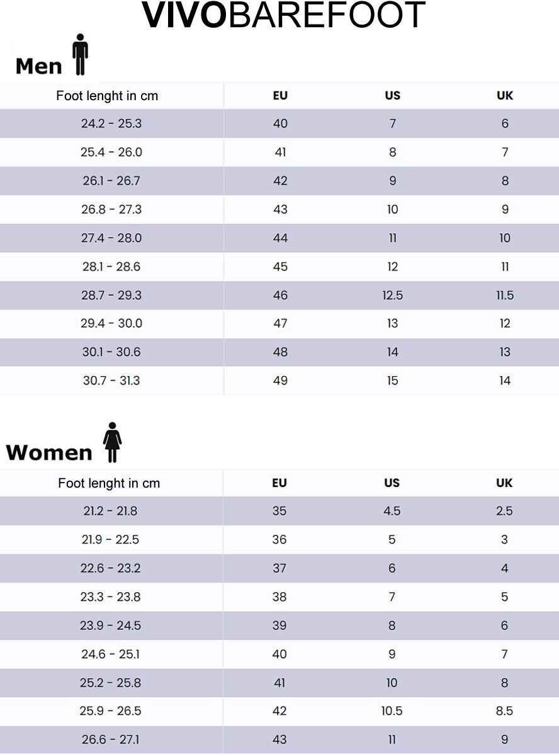Click the women's US size 4.5 cell

pos(392,511)
